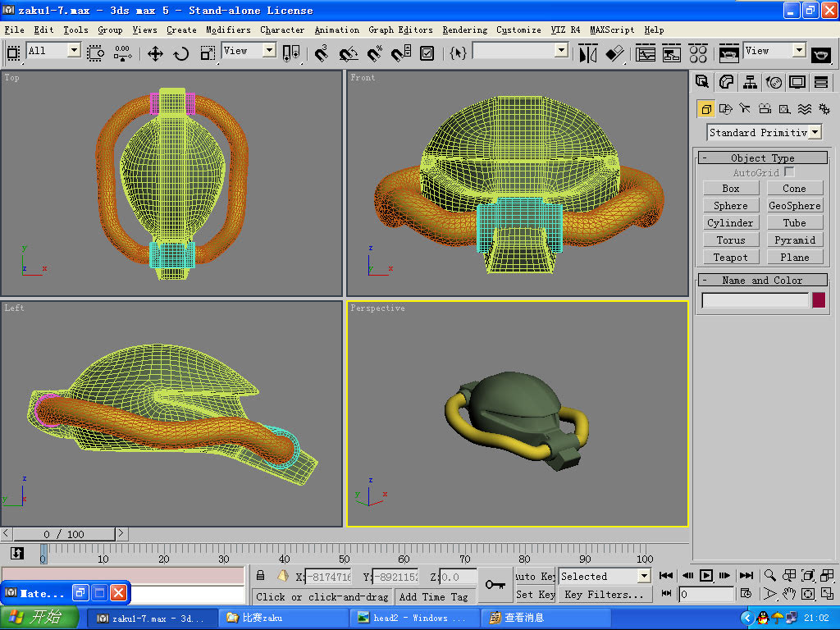Toggle Key Mode next to frame field
The width and height of the screenshot is (840, 630).
tap(666, 593)
